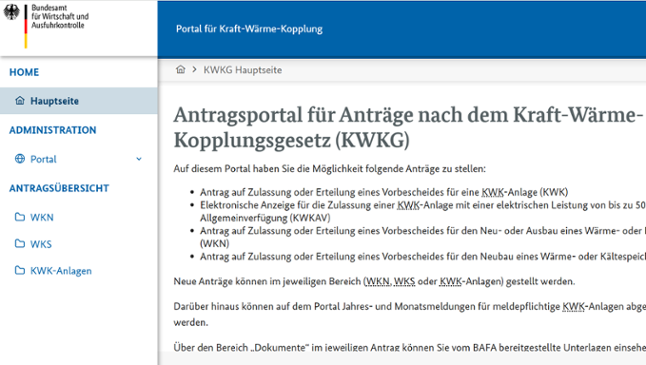646x365 pixels.
Task: Click the ADMINISTRATION section heading
Action: pos(53,130)
